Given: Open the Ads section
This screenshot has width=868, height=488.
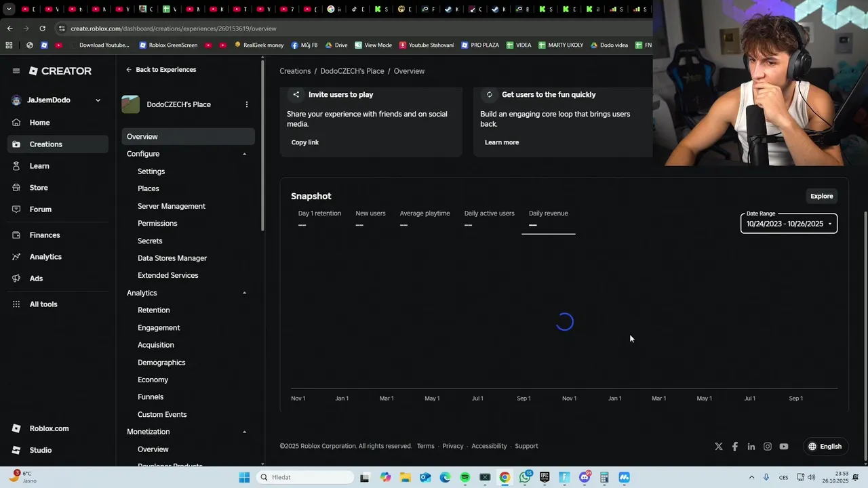Looking at the screenshot, I should 36,279.
